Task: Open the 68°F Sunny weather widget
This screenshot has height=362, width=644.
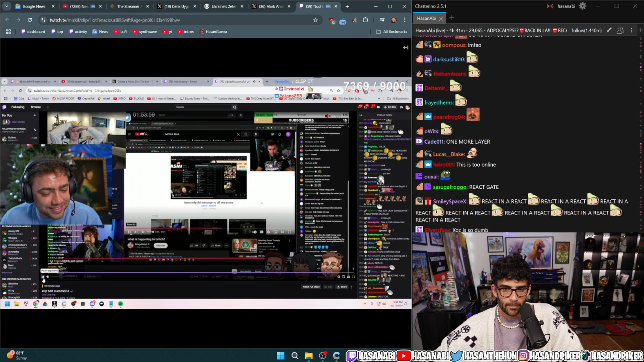Action: (17, 355)
